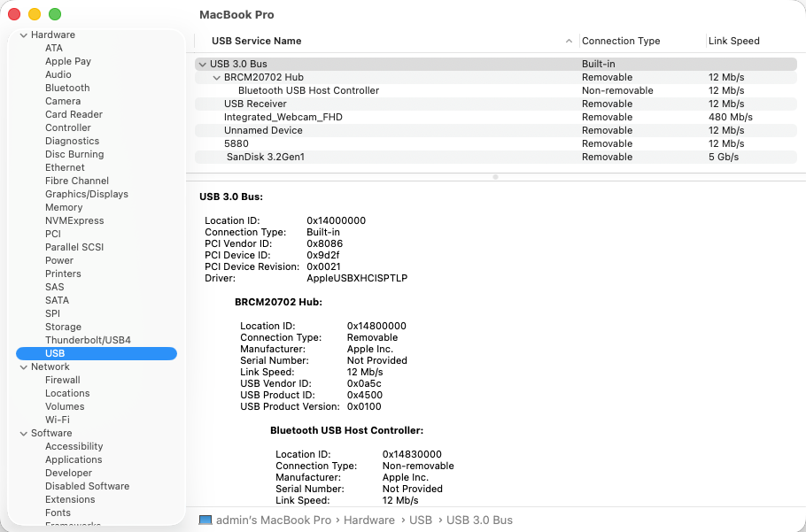Click the split pane divider handle

coord(495,177)
